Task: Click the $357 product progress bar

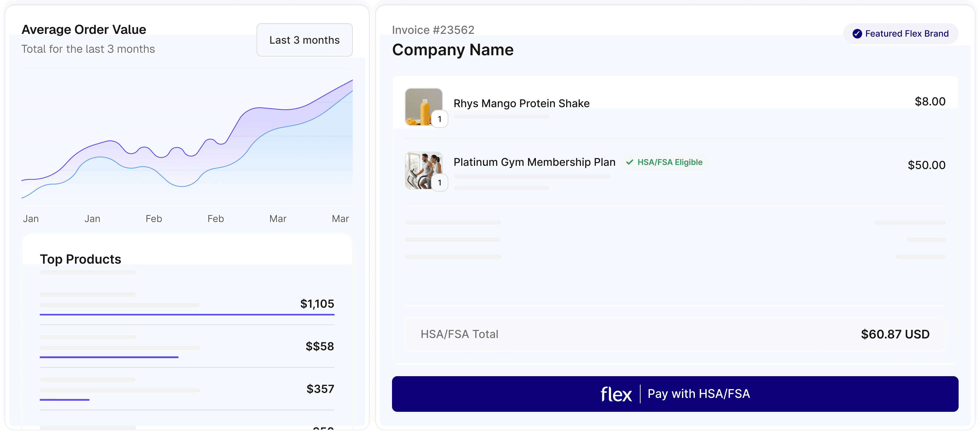Action: click(x=64, y=400)
